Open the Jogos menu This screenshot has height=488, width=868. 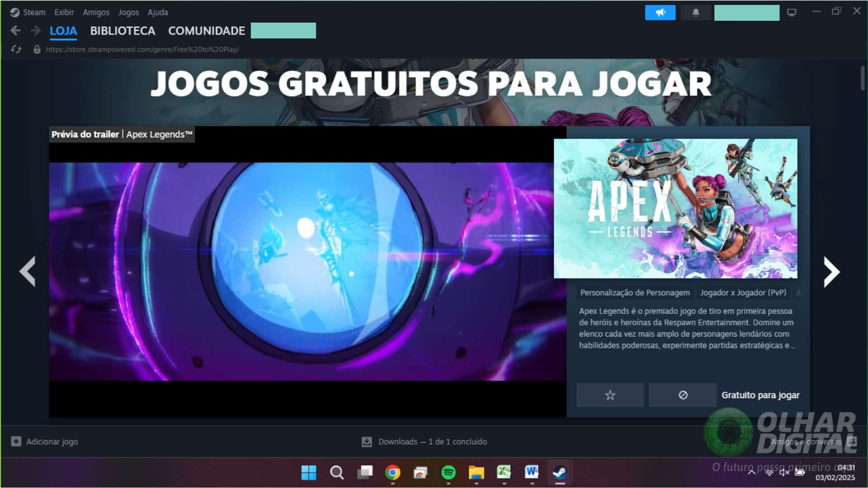(x=128, y=12)
